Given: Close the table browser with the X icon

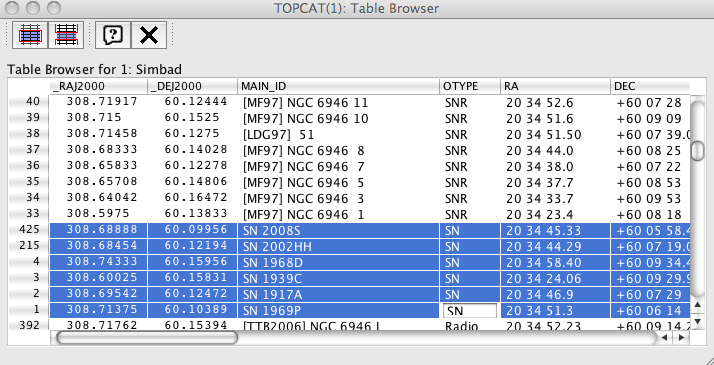Looking at the screenshot, I should [149, 35].
